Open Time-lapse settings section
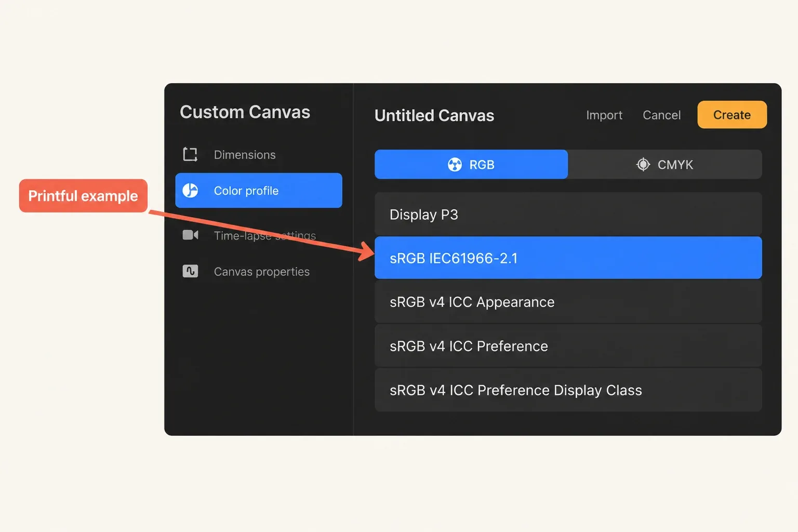This screenshot has width=798, height=532. [x=259, y=235]
